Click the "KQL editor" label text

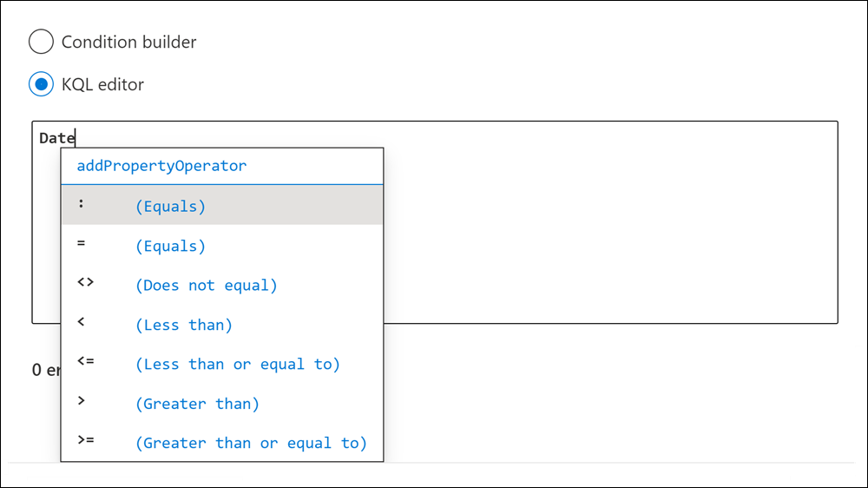[x=102, y=84]
